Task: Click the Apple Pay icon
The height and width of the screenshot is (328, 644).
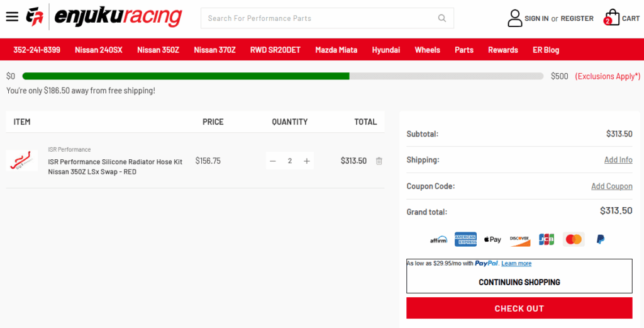Action: coord(492,239)
